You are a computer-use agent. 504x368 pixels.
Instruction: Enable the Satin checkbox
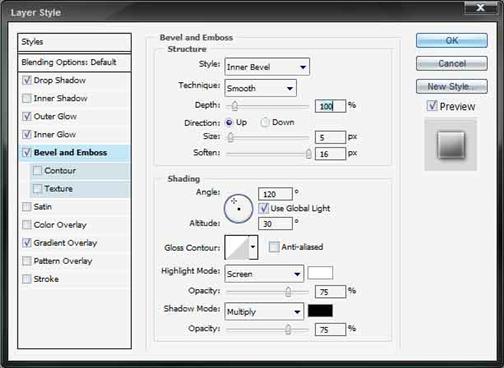(x=27, y=207)
